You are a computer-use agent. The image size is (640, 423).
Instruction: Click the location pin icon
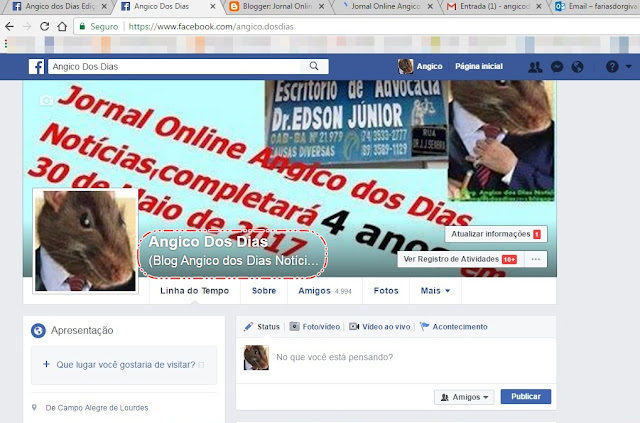[34, 407]
